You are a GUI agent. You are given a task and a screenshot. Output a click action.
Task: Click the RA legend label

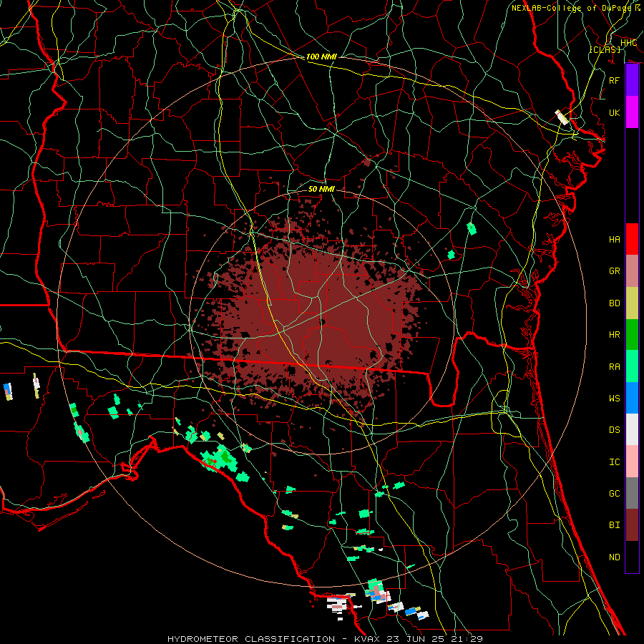[614, 366]
